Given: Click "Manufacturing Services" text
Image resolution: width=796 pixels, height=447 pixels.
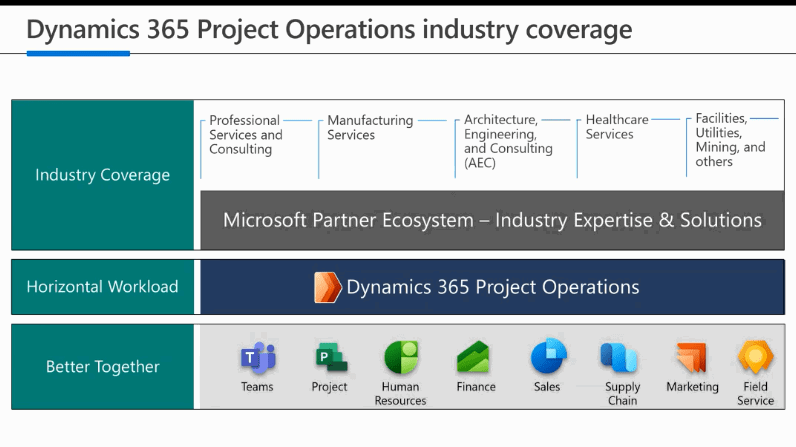Looking at the screenshot, I should click(x=370, y=128).
